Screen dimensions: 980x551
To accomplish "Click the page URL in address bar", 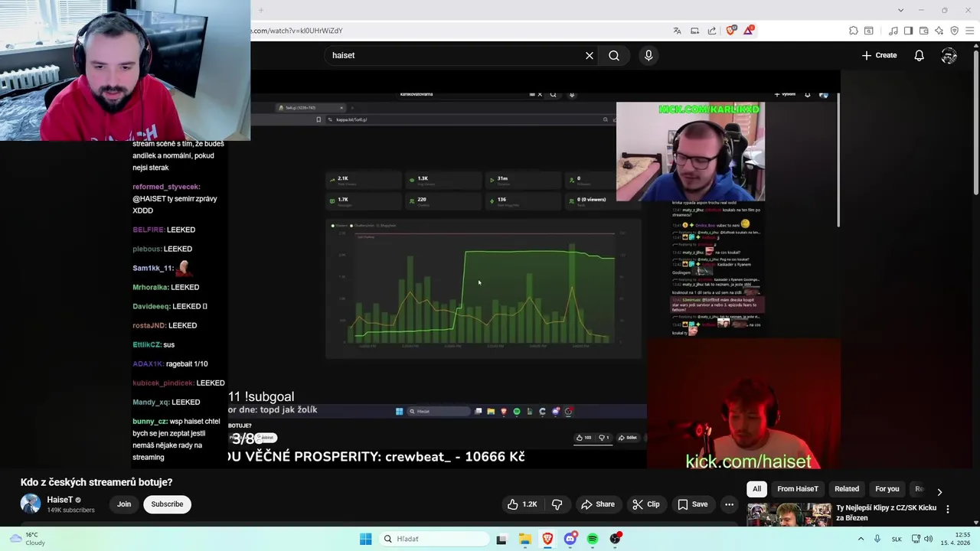I will (x=297, y=31).
